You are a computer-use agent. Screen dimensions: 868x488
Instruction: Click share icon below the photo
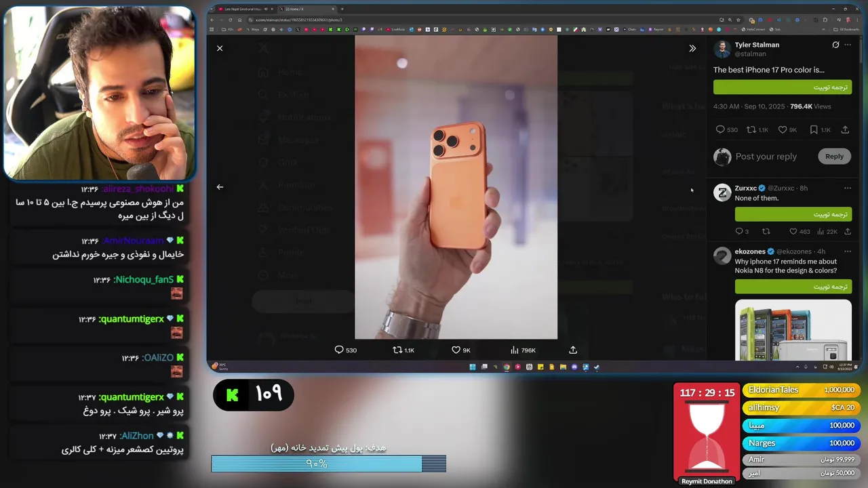tap(573, 350)
